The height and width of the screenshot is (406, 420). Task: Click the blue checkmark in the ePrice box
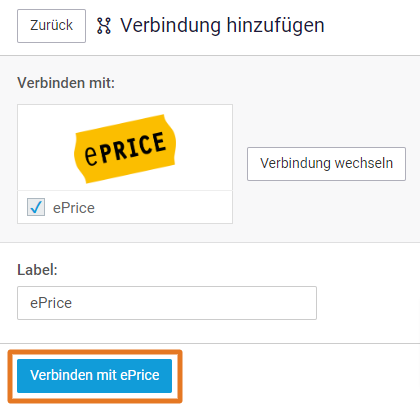point(36,207)
